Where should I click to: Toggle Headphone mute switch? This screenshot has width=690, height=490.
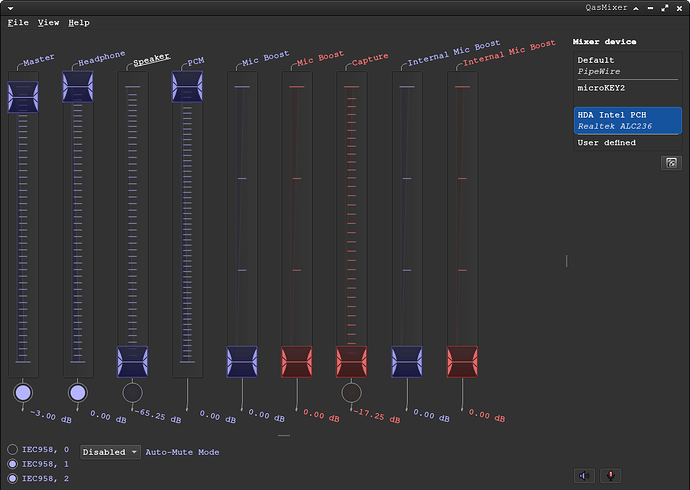tap(78, 392)
